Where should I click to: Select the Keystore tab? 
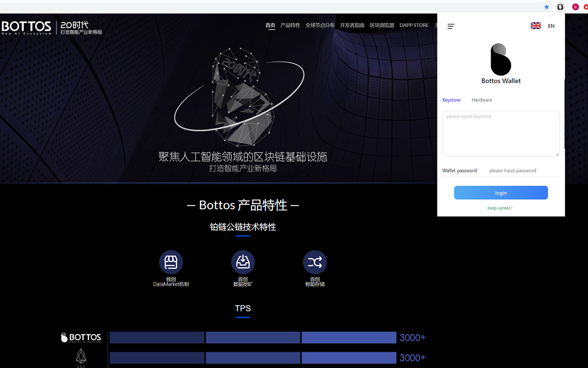point(451,100)
